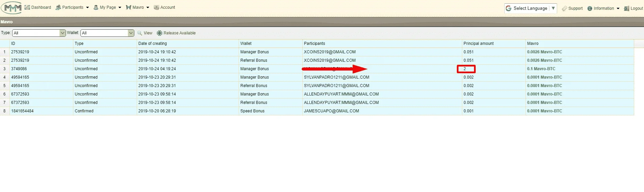Click the MMM logo icon
Viewport: 644px width, 192px height.
[11, 8]
